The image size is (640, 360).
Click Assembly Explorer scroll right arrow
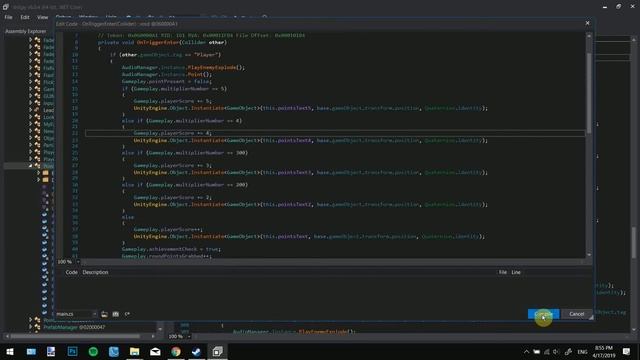point(153,336)
